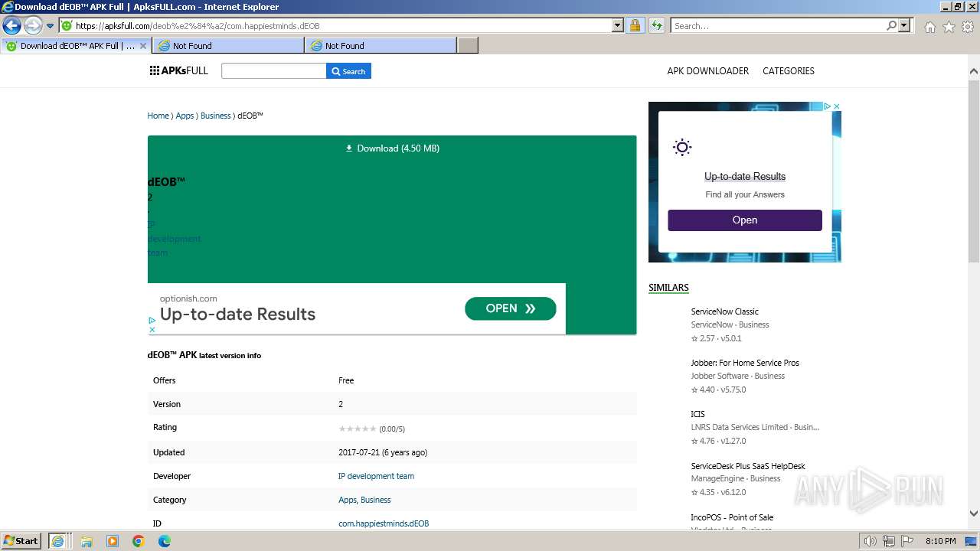Click the APKsFULL site search input
The width and height of the screenshot is (980, 551).
(x=273, y=71)
